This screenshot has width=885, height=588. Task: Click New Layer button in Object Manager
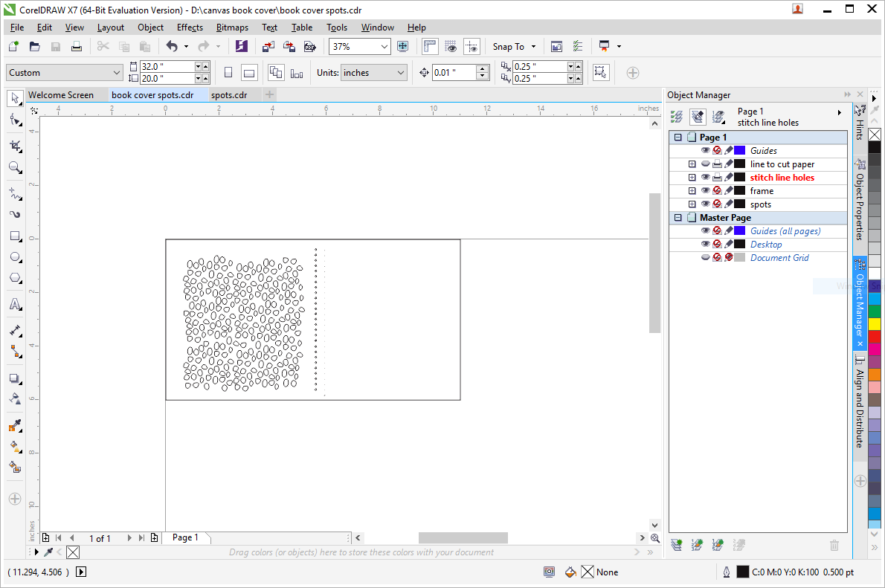coord(676,545)
